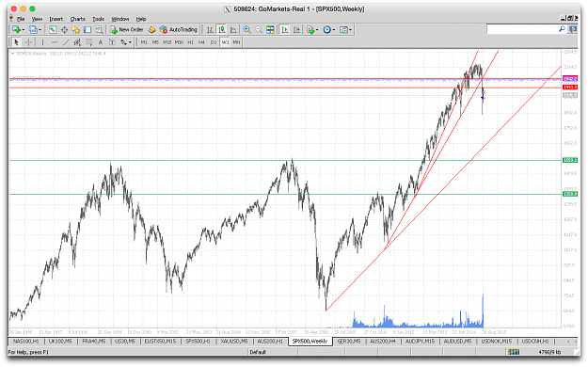
Task: Open the File menu
Action: 21,19
